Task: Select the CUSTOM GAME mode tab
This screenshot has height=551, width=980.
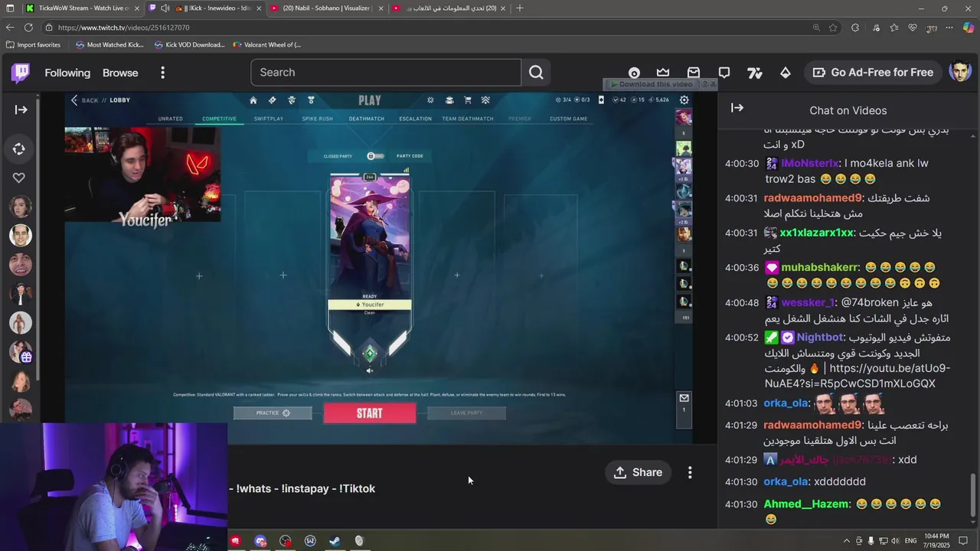Action: pyautogui.click(x=569, y=119)
